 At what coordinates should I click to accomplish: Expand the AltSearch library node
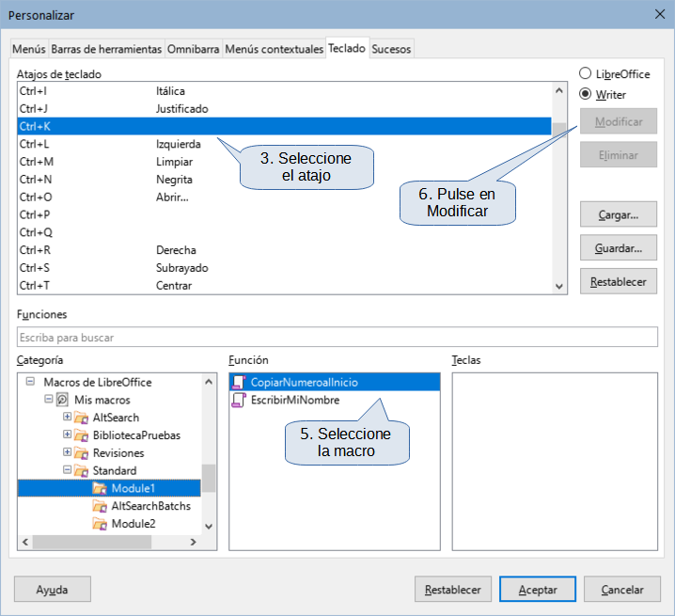click(x=67, y=417)
